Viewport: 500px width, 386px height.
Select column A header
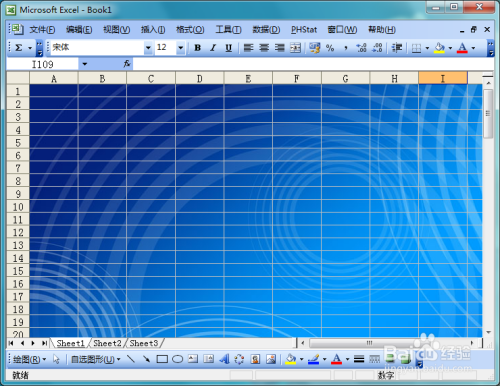(54, 79)
